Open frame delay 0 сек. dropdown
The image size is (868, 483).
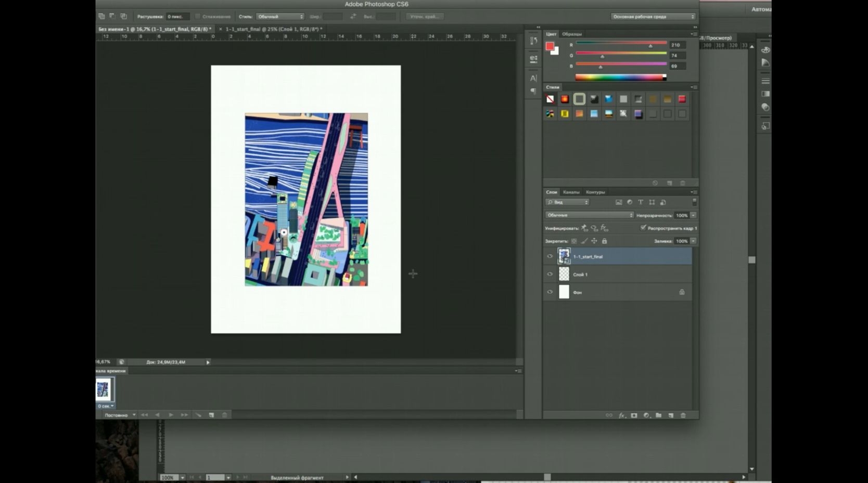[x=106, y=406]
